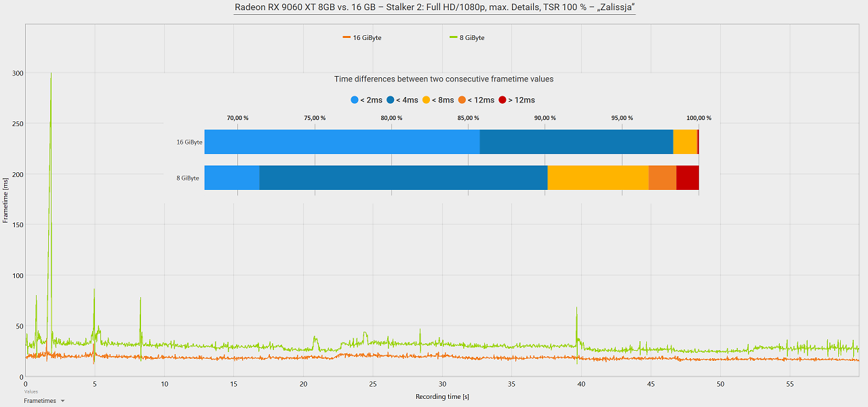Toggle the < 4ms legend entry
This screenshot has width=868, height=407.
402,100
